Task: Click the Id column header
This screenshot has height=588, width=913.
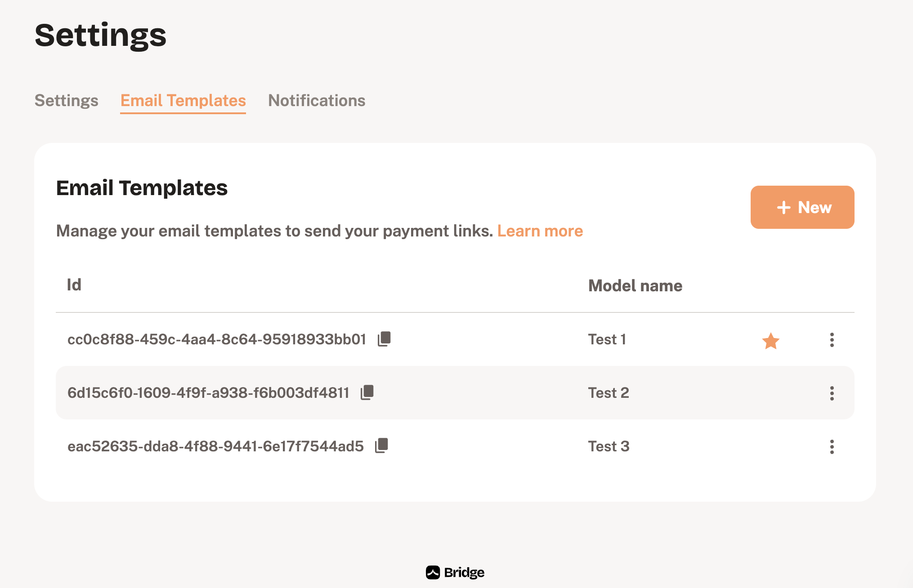Action: tap(74, 285)
